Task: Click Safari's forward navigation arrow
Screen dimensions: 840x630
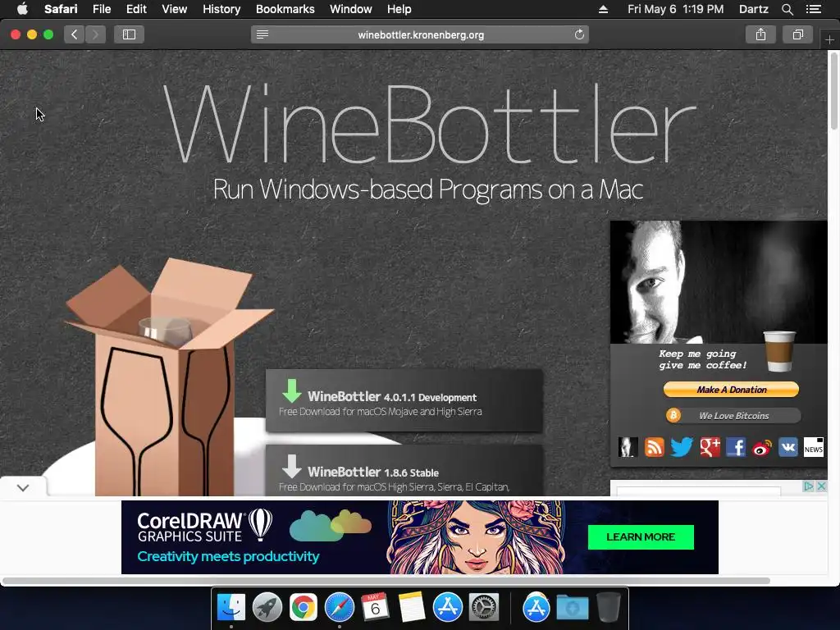Action: (95, 34)
